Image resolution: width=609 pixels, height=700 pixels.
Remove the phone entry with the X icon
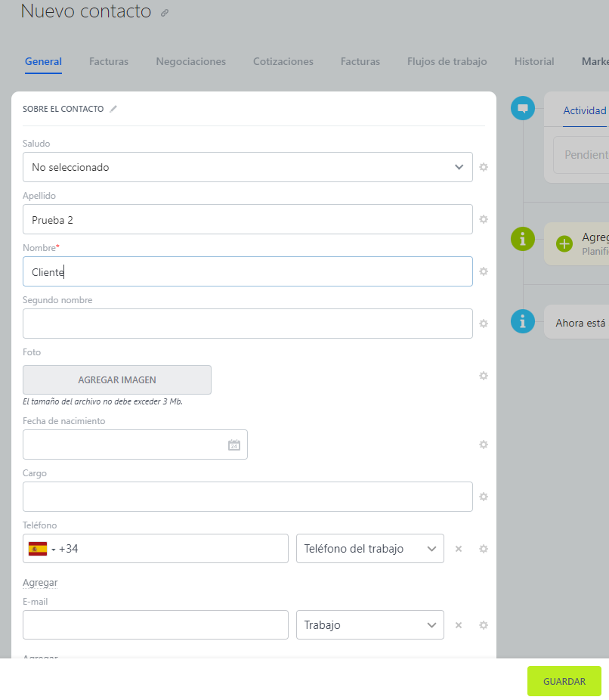pyautogui.click(x=458, y=549)
